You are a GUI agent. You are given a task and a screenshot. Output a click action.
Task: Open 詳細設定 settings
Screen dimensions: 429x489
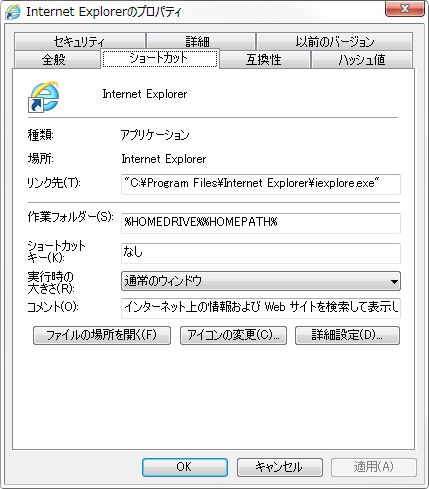[x=347, y=335]
